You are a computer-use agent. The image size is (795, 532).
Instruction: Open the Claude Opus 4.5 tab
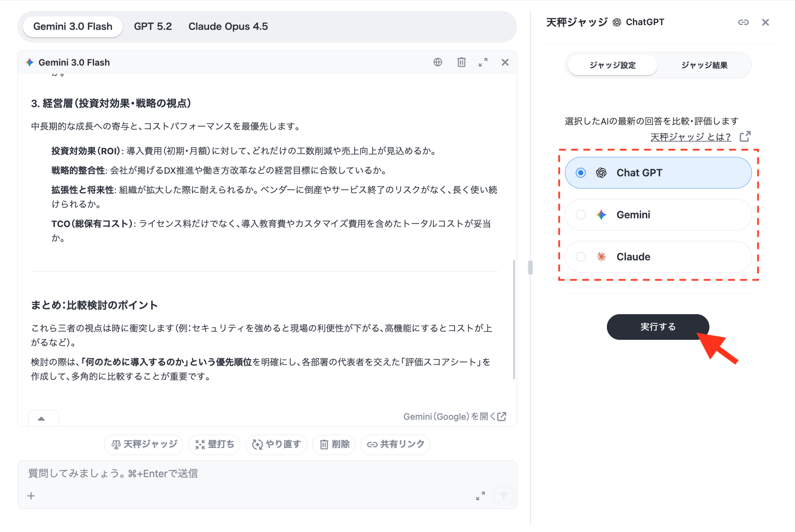[228, 27]
